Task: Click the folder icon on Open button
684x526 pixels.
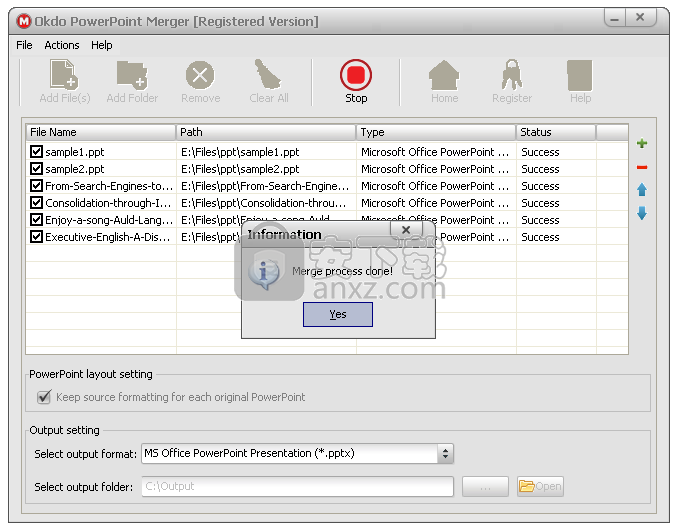Action: 527,486
